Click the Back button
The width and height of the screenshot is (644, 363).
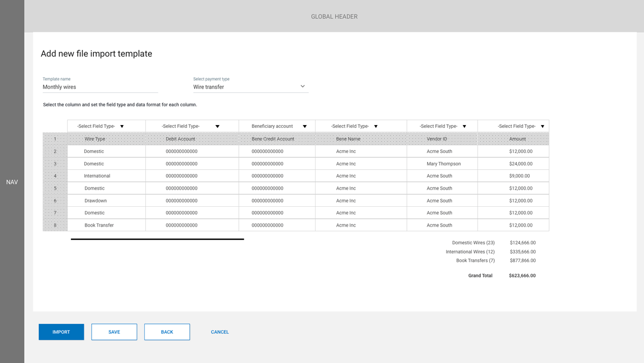click(x=167, y=332)
